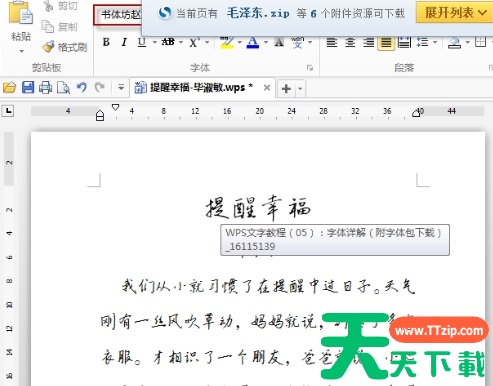Screen dimensions: 493x386
Task: Toggle Underline formatting
Action: coord(142,42)
